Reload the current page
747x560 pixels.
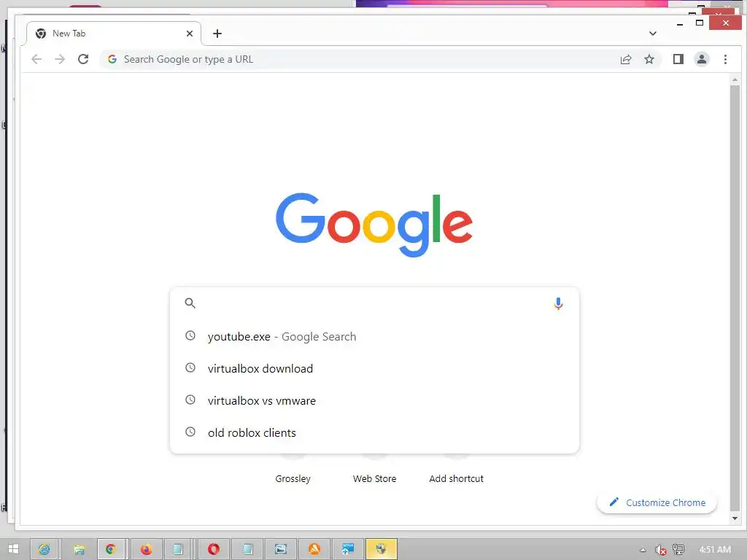tap(83, 60)
